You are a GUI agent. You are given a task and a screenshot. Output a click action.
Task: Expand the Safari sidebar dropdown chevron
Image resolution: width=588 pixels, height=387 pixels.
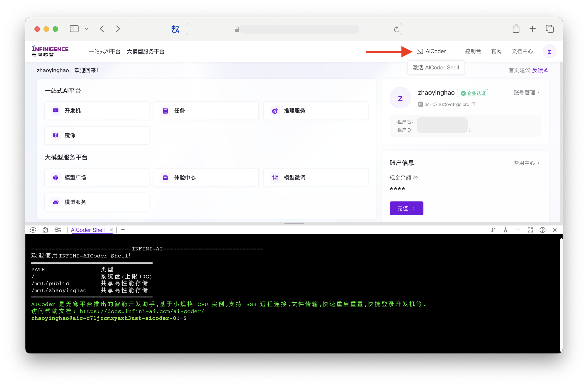(x=86, y=29)
